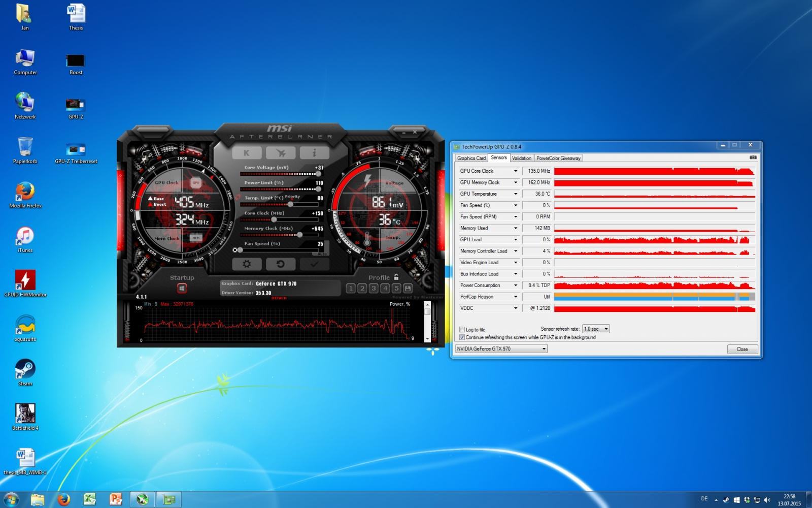
Task: Open the PowerColor Giveaway tab
Action: click(x=558, y=158)
